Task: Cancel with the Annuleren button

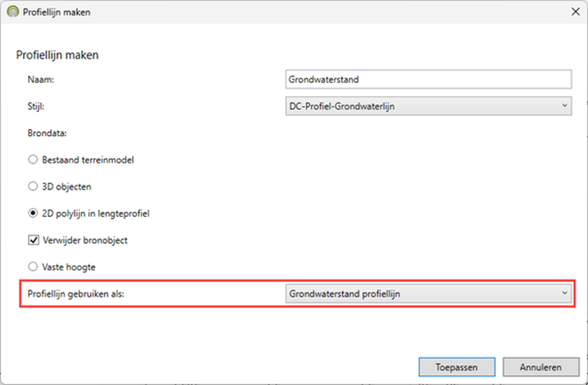Action: pos(540,367)
